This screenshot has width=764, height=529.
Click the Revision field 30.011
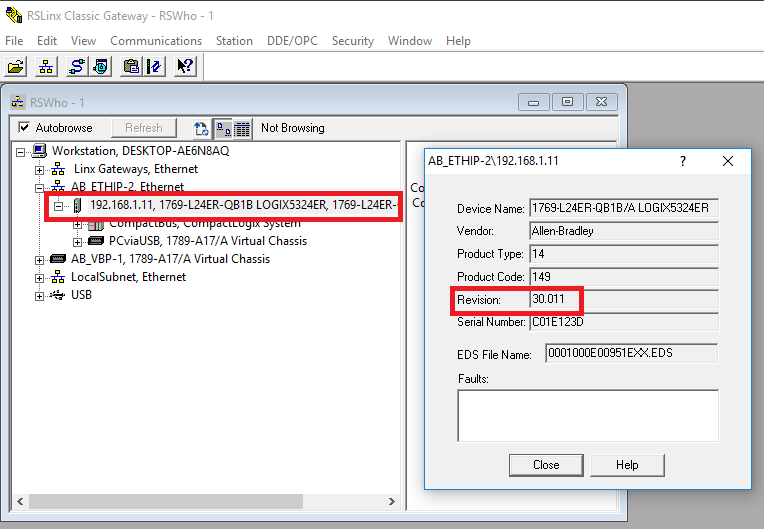[x=624, y=299]
